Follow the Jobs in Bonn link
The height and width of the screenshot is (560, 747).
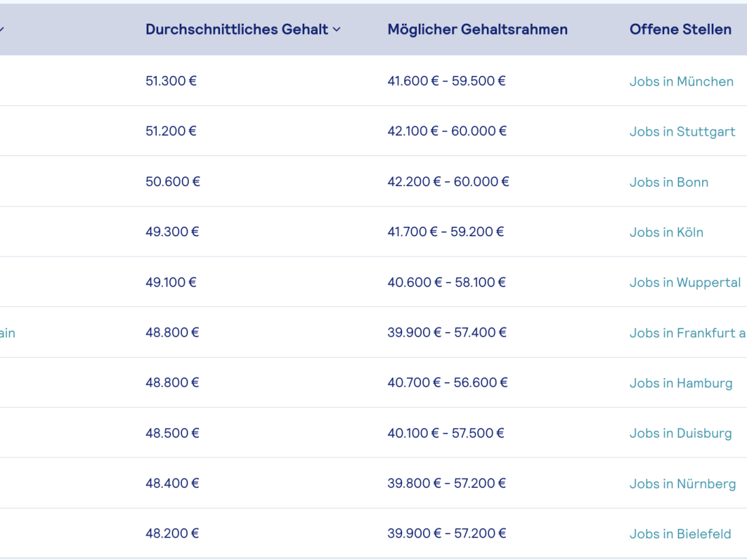(x=669, y=182)
